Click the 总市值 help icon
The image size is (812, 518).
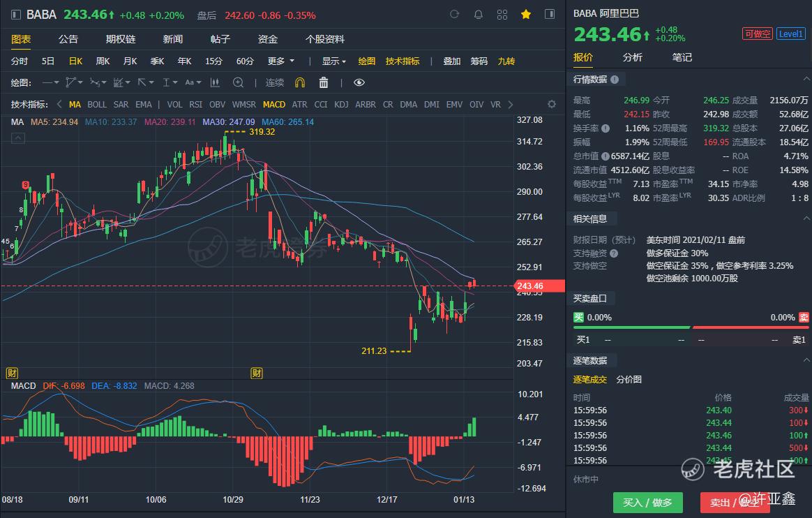pos(606,156)
